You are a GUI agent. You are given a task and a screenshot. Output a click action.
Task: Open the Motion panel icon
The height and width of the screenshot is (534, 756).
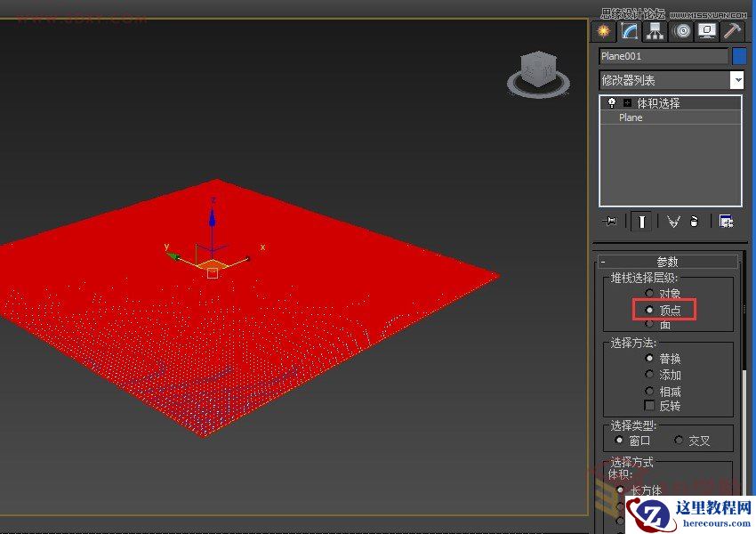(x=681, y=32)
